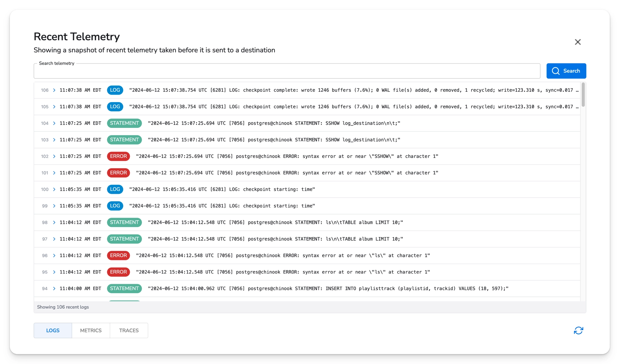Switch to the TRACES tab
This screenshot has width=620, height=364.
point(129,330)
